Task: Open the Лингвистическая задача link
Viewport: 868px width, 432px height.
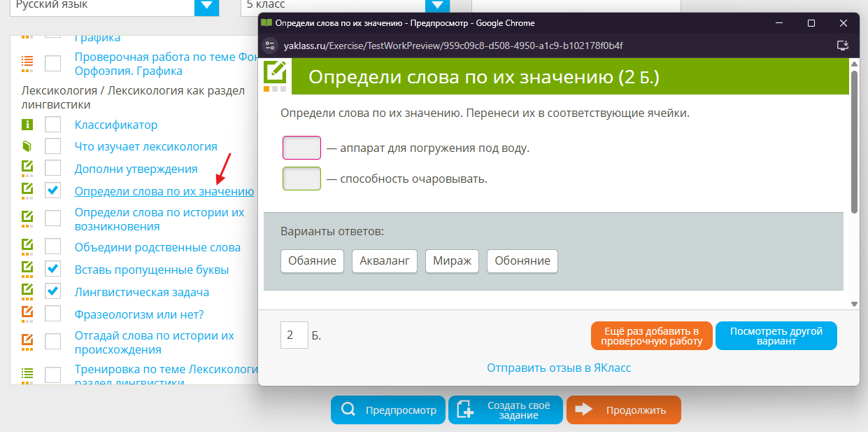Action: coord(142,292)
